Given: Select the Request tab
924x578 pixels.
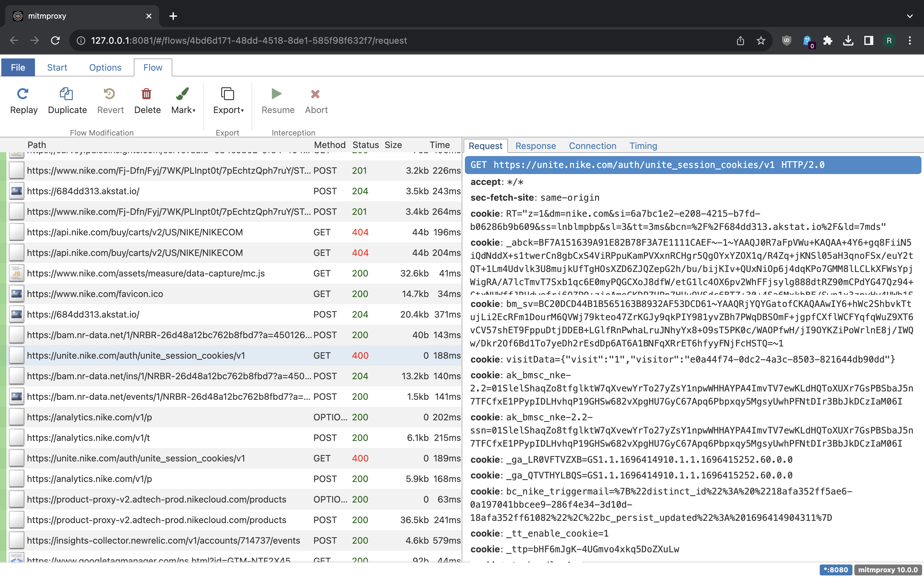Looking at the screenshot, I should pos(485,146).
